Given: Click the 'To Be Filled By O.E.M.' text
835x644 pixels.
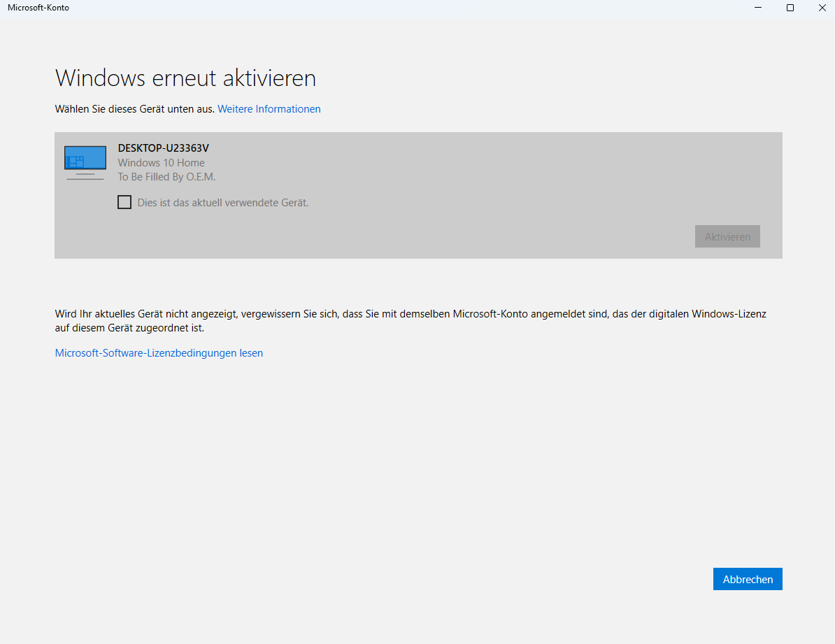Looking at the screenshot, I should pos(166,177).
